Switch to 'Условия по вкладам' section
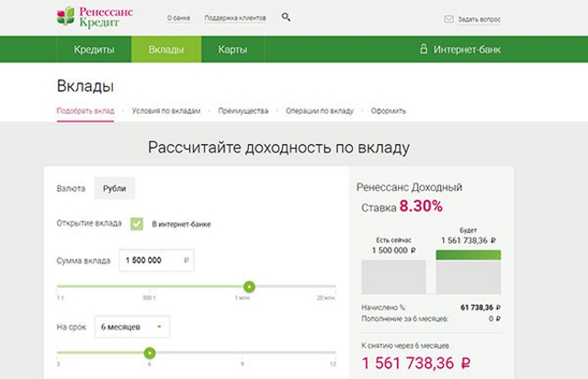The image size is (588, 379). [x=166, y=111]
